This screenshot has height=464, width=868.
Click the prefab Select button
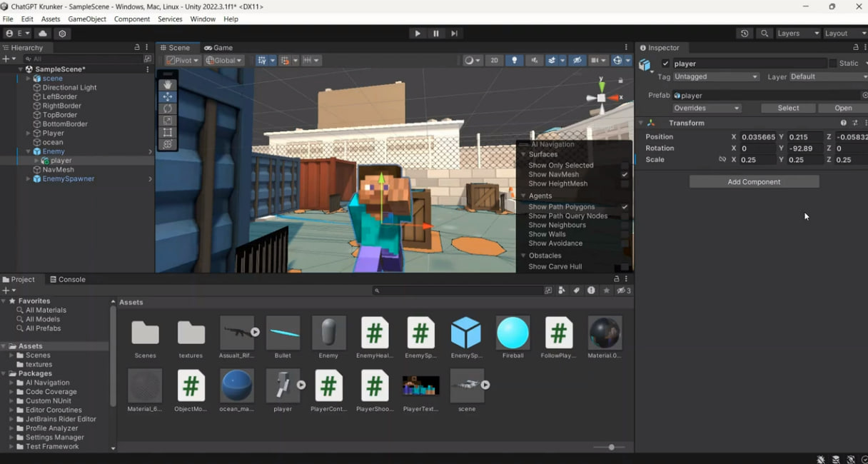tap(788, 109)
